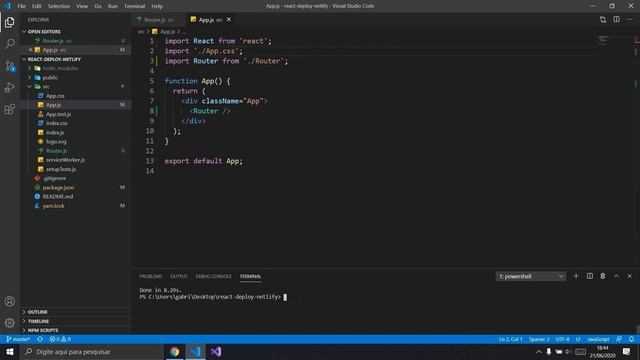Viewport: 640px width, 360px height.
Task: Click the feedback icon in status bar
Action: [x=619, y=339]
